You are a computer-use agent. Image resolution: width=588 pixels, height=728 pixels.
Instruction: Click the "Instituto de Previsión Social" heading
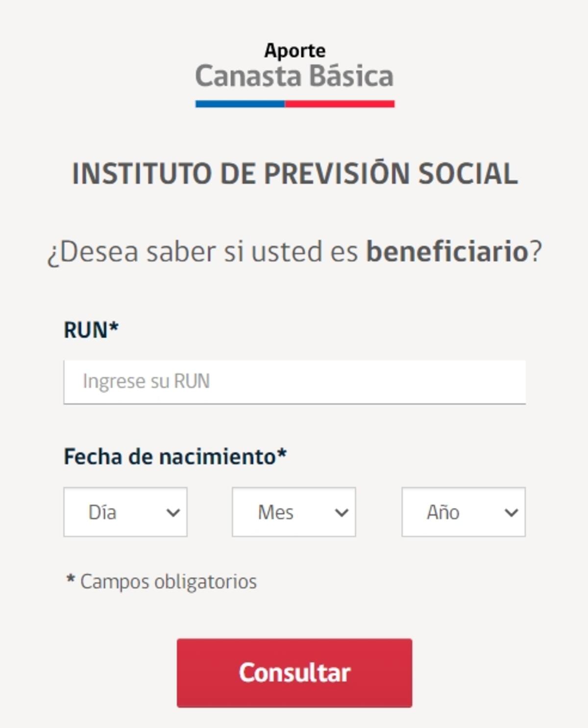coord(294,174)
